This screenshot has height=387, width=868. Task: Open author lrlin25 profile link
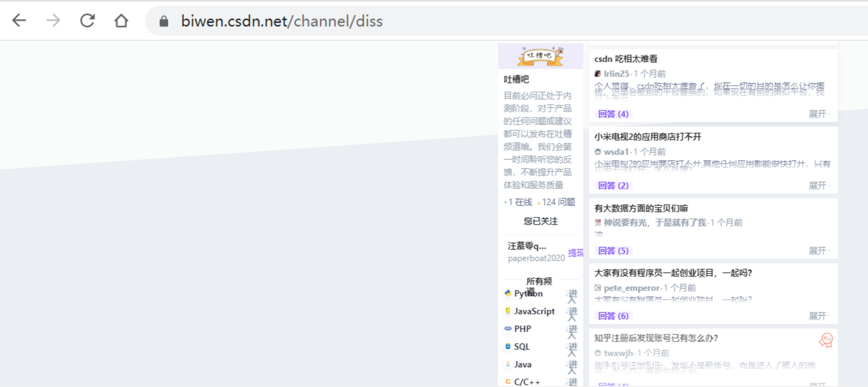(616, 74)
